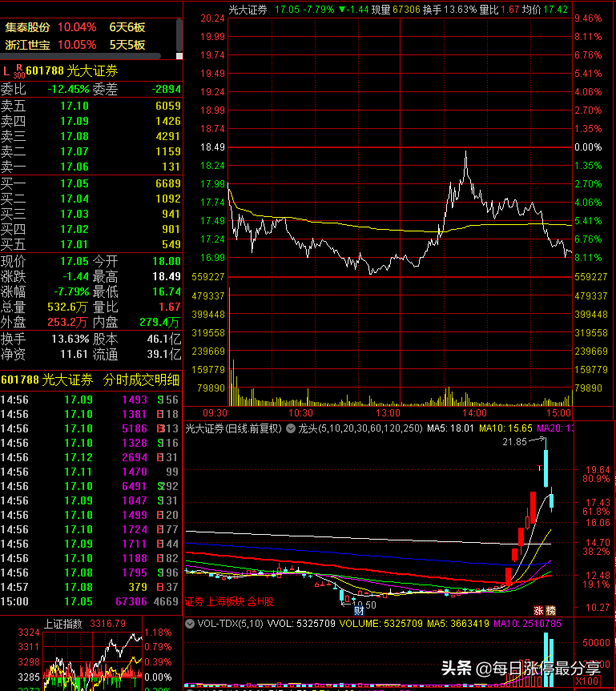Click the 均价 17.42 label in intraday header
The height and width of the screenshot is (691, 616).
point(545,10)
